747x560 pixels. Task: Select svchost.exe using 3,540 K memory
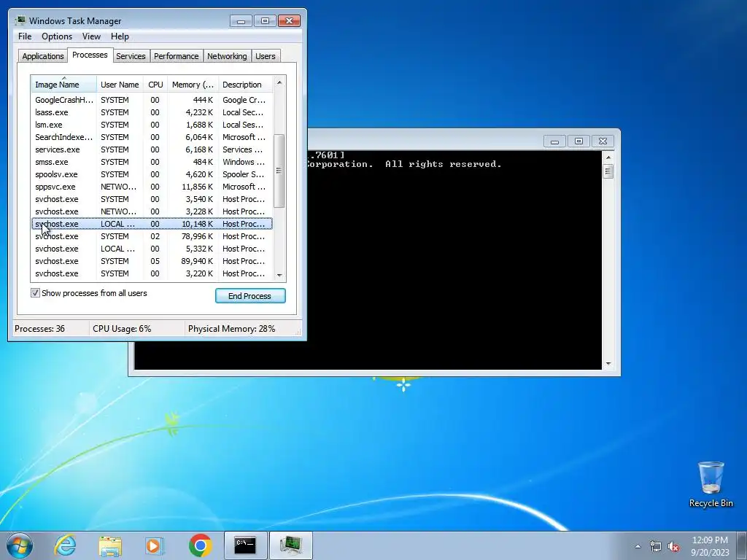pyautogui.click(x=152, y=199)
